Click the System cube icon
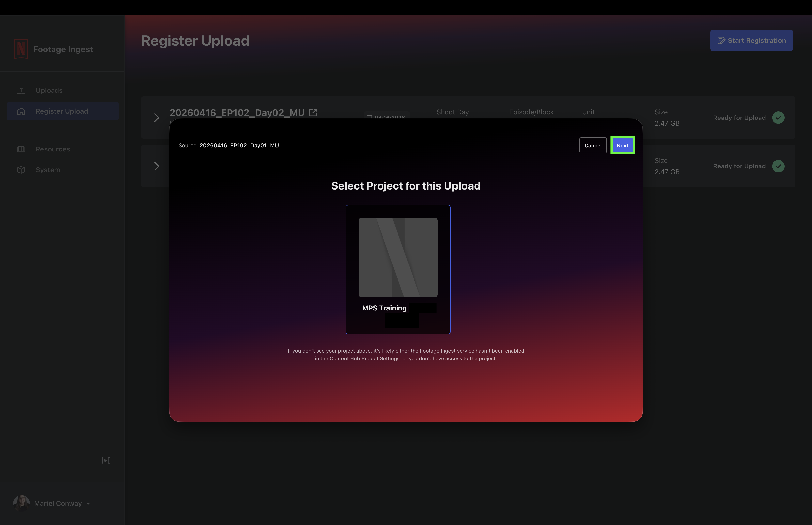The height and width of the screenshot is (525, 812). point(21,170)
